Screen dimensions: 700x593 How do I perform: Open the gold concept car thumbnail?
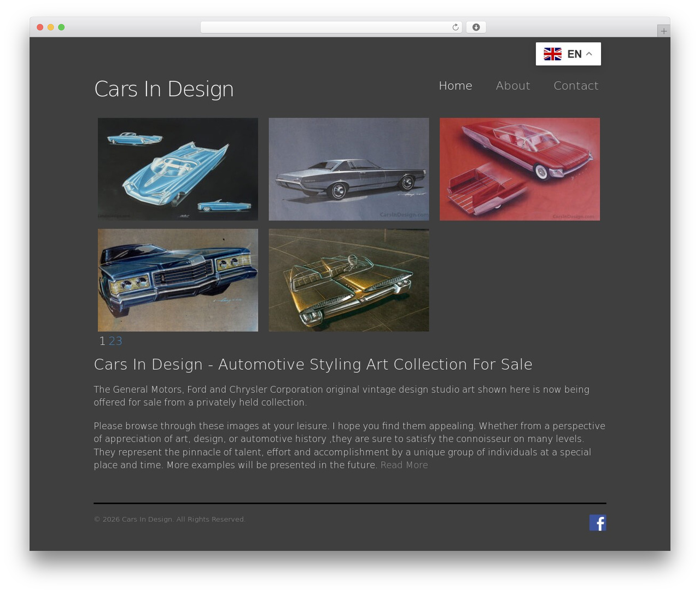(349, 280)
